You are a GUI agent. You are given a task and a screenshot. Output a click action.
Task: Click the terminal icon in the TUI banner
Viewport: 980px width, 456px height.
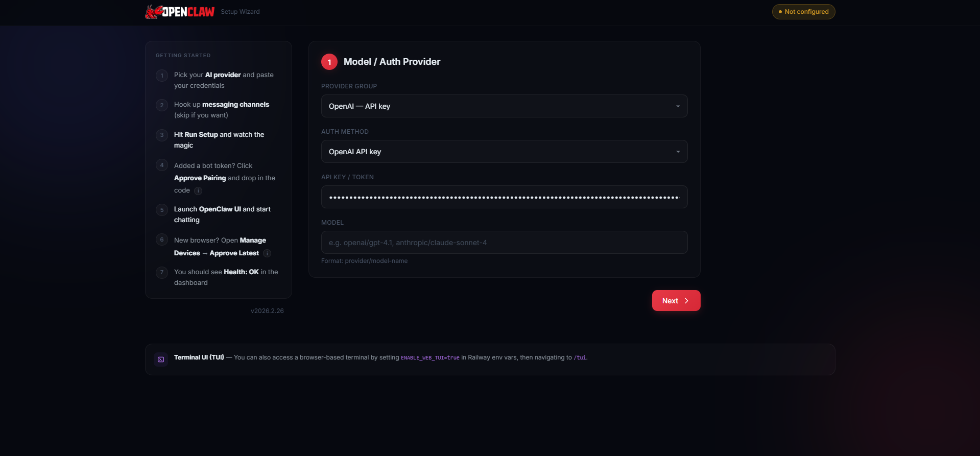(161, 359)
